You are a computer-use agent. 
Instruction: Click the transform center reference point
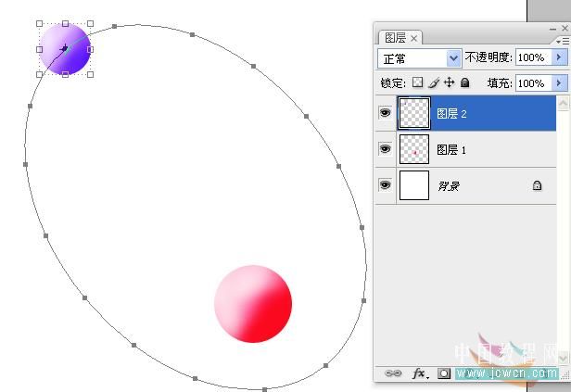(65, 48)
